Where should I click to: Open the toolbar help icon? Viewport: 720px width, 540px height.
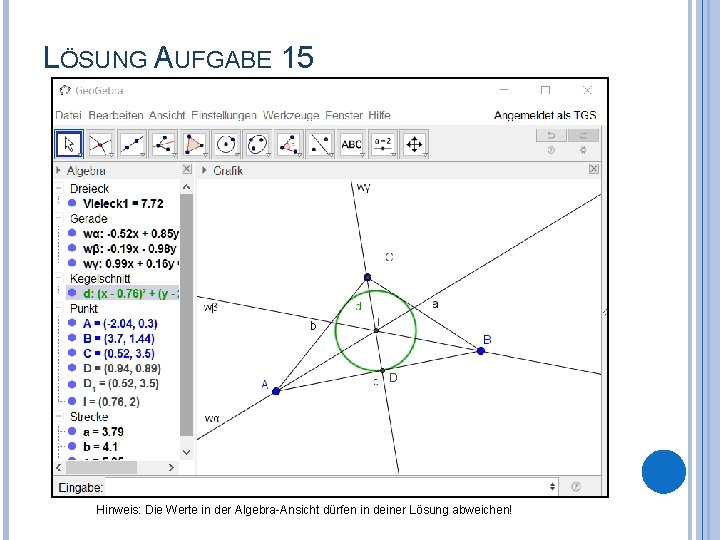(x=551, y=150)
